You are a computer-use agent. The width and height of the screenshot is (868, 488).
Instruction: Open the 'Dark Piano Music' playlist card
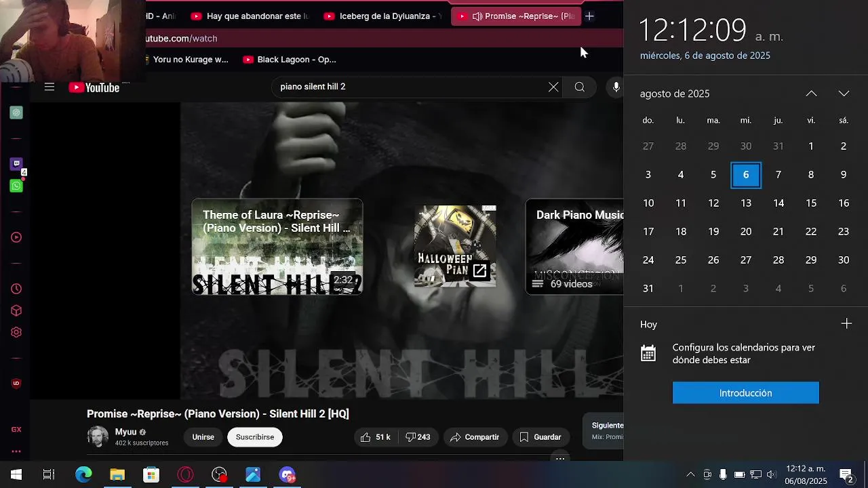point(574,247)
